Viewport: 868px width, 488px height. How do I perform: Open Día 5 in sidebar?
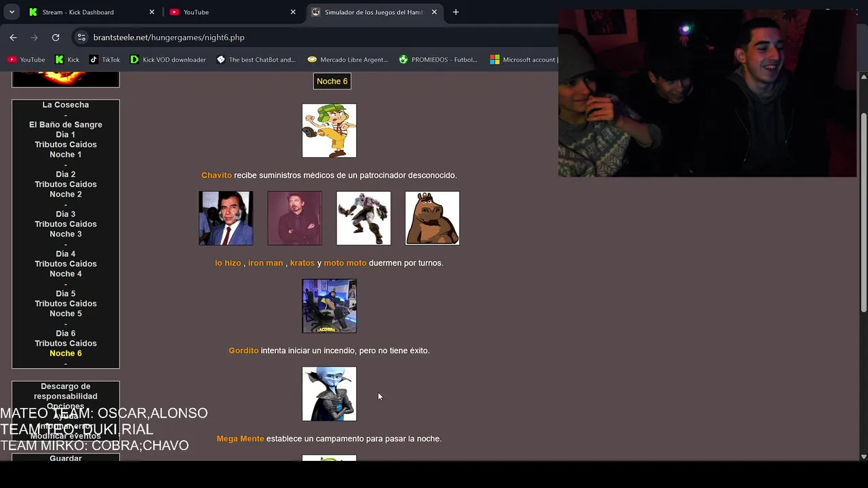(x=66, y=293)
